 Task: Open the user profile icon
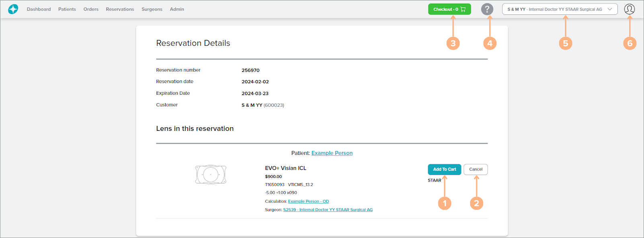pyautogui.click(x=629, y=9)
